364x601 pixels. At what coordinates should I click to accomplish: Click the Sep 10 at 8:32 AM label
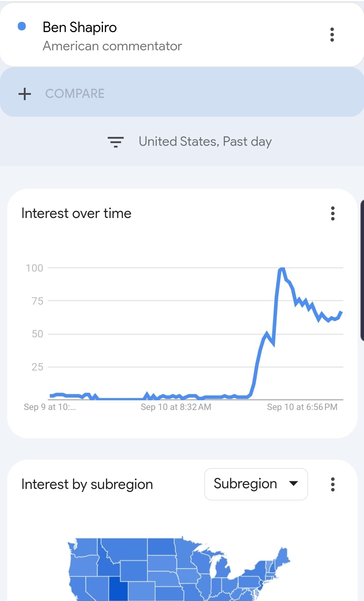(176, 407)
